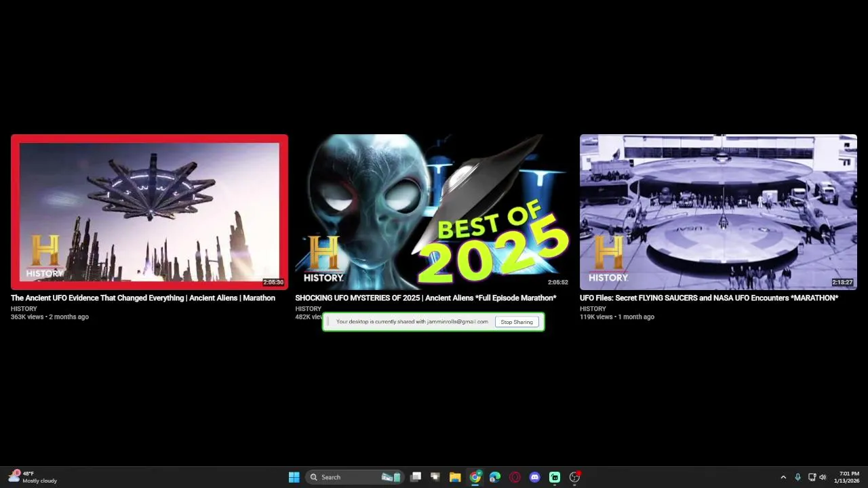This screenshot has width=868, height=488.
Task: Open the network tray icon
Action: coord(812,477)
